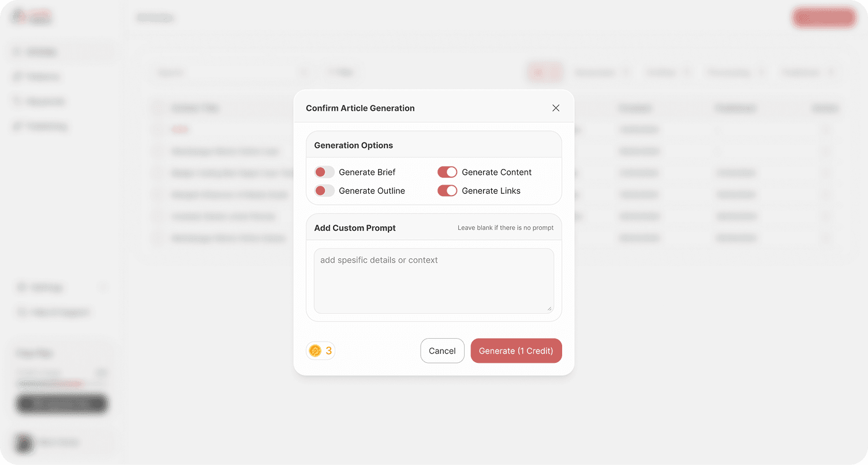Click the filter icon beside the search bar

pyautogui.click(x=330, y=72)
